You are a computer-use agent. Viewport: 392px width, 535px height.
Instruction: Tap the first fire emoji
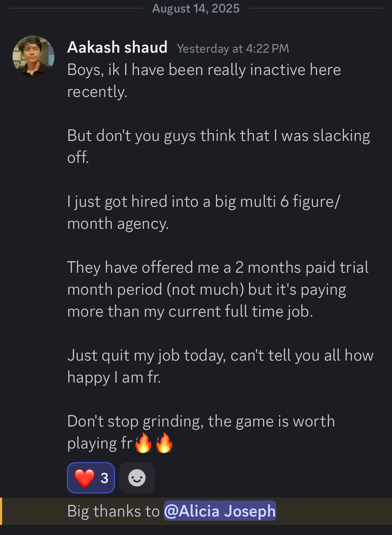click(143, 443)
